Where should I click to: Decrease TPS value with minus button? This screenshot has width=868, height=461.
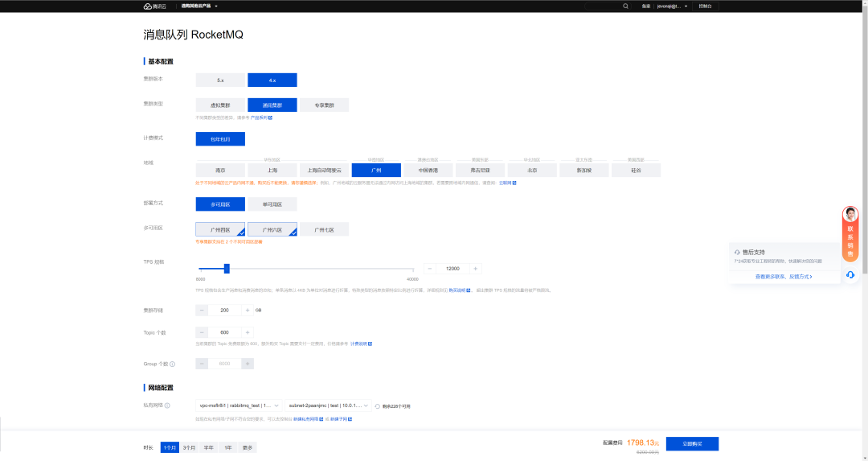pos(430,269)
